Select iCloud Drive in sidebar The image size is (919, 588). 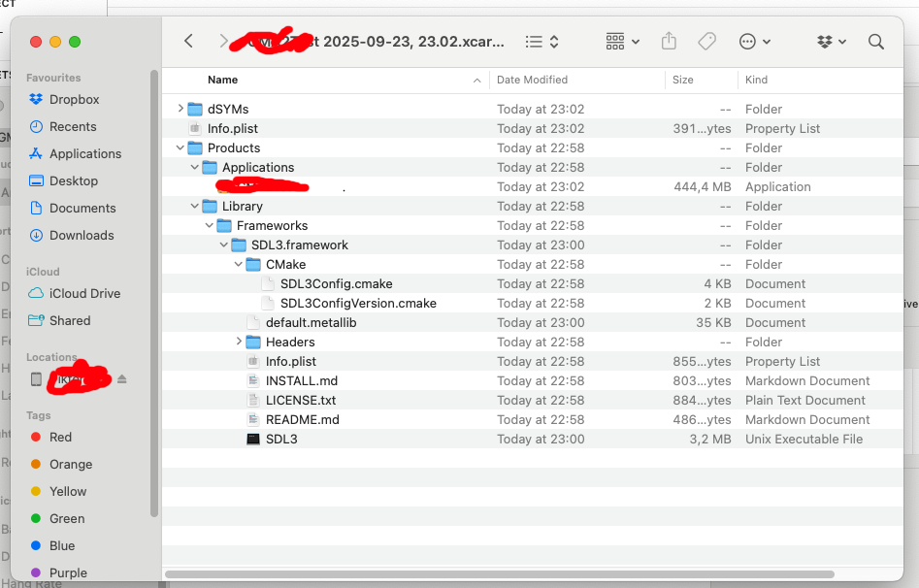click(x=84, y=293)
